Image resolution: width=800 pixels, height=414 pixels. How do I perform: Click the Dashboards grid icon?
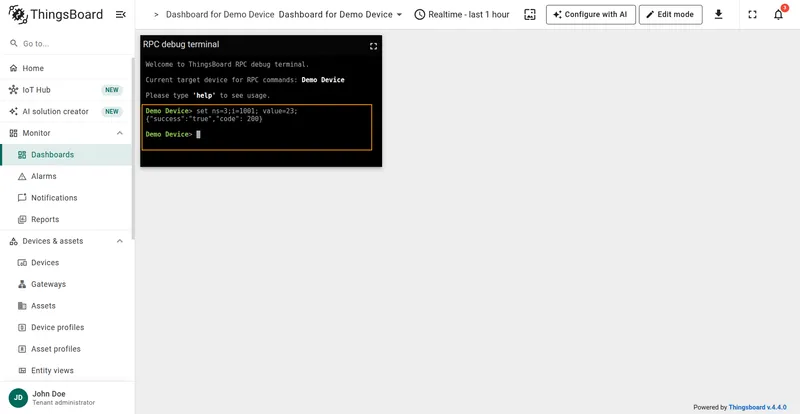(22, 155)
